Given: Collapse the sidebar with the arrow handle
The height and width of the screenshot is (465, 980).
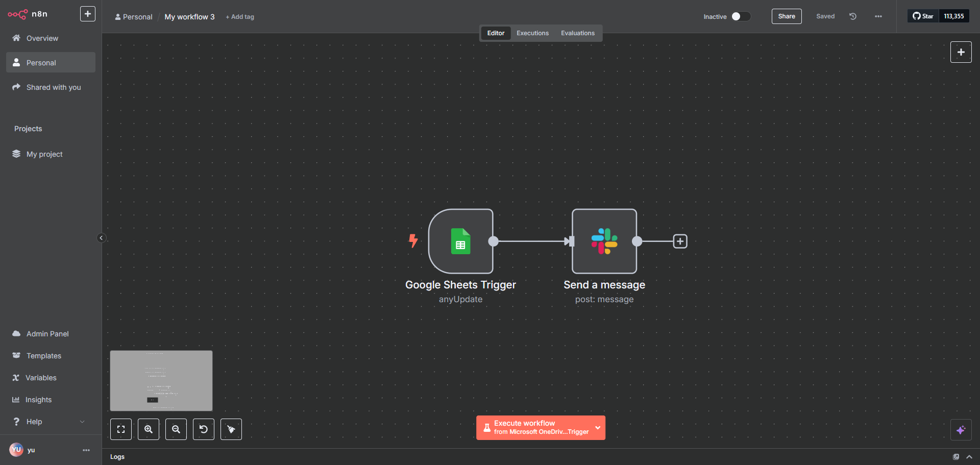Looking at the screenshot, I should tap(101, 238).
